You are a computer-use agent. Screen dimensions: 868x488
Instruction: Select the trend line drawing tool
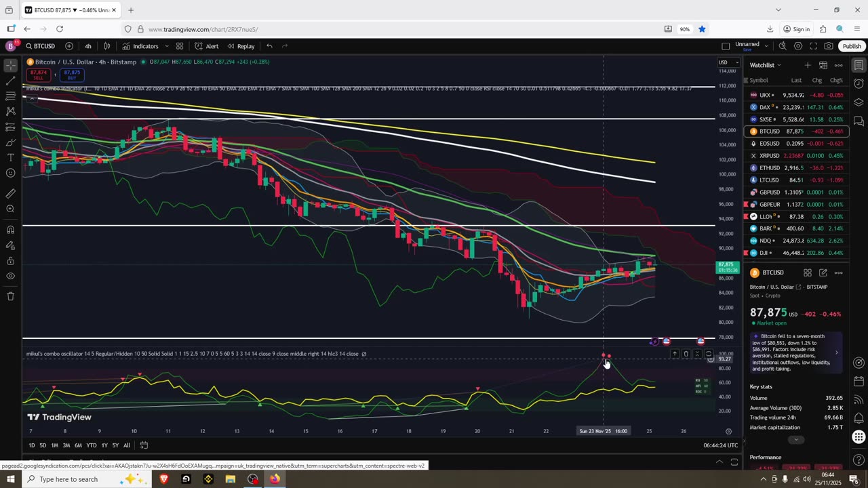[x=10, y=81]
